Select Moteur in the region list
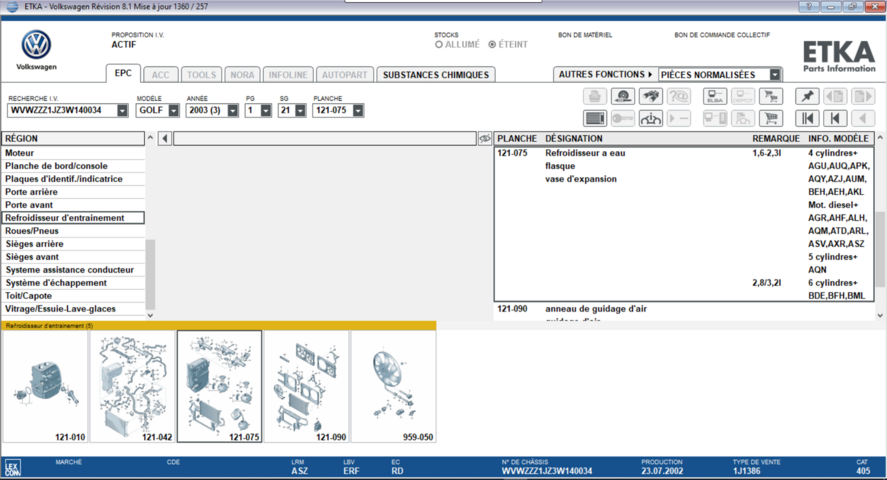The width and height of the screenshot is (887, 480). point(74,153)
